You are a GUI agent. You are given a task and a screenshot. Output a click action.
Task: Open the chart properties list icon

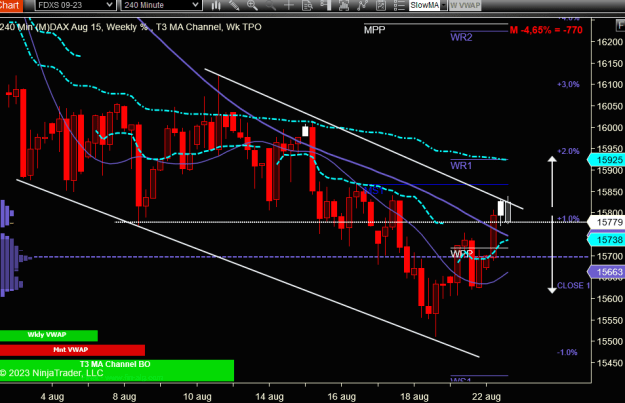[399, 5]
